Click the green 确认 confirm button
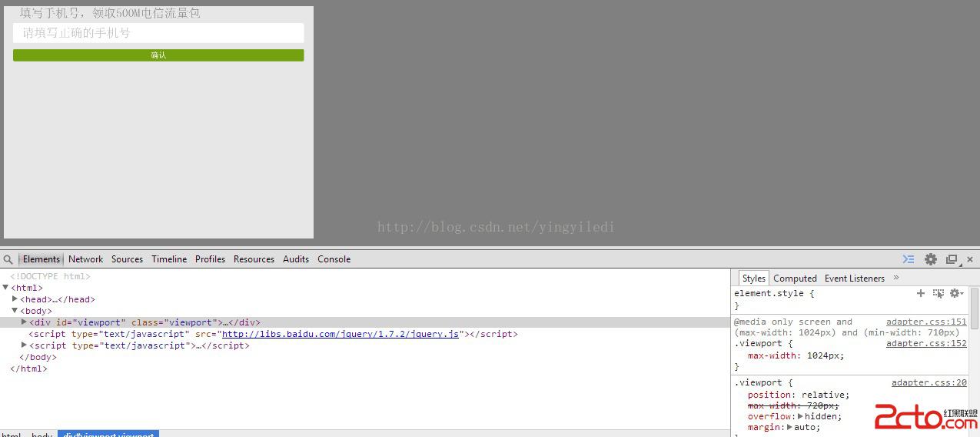Viewport: 980px width, 437px height. click(x=158, y=55)
